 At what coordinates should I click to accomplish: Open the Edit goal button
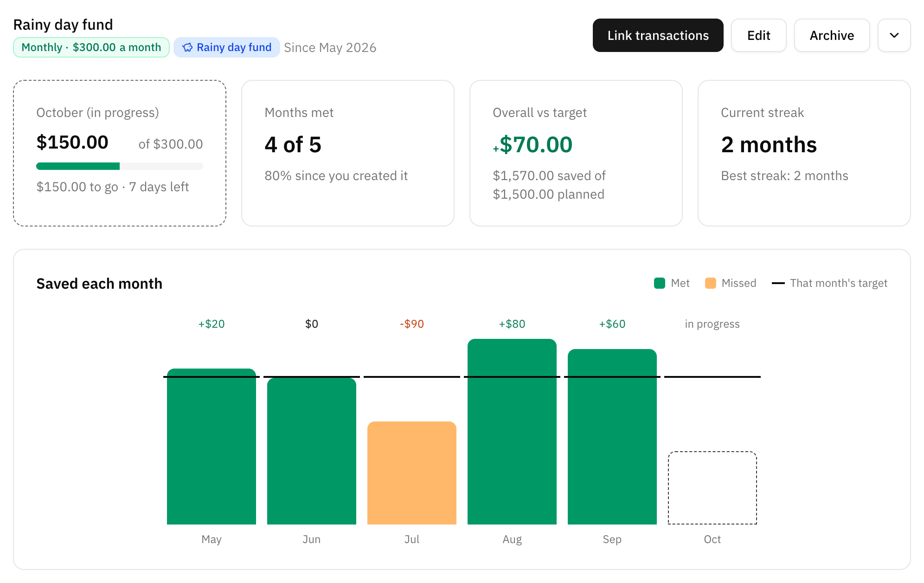(x=758, y=35)
